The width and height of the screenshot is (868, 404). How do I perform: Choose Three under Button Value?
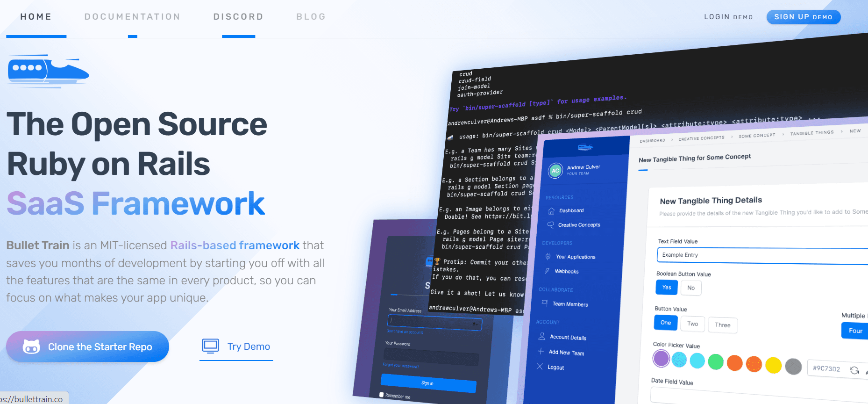click(723, 325)
